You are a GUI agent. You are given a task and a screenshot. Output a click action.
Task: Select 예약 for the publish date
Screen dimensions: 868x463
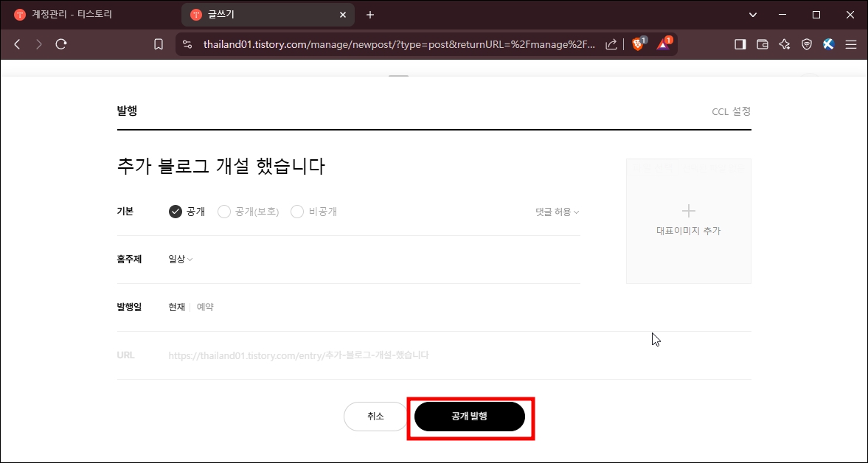click(204, 307)
